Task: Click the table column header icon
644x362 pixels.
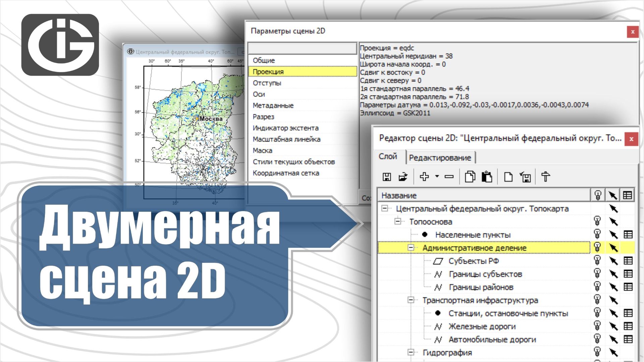Action: [x=627, y=195]
